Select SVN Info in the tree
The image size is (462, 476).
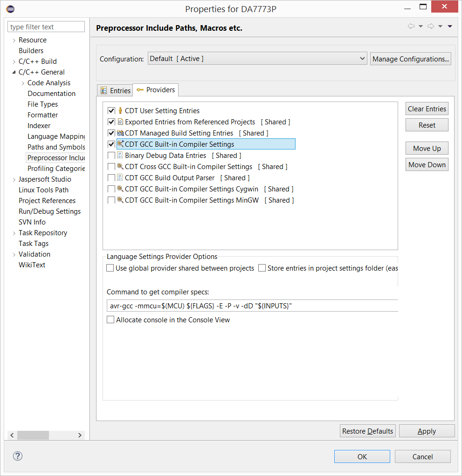32,222
